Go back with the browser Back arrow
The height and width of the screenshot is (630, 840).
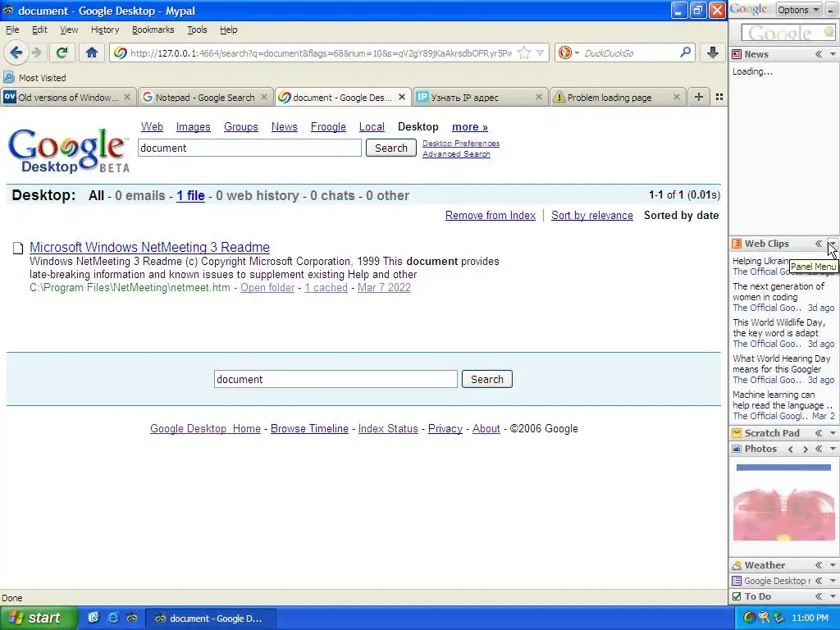point(16,52)
